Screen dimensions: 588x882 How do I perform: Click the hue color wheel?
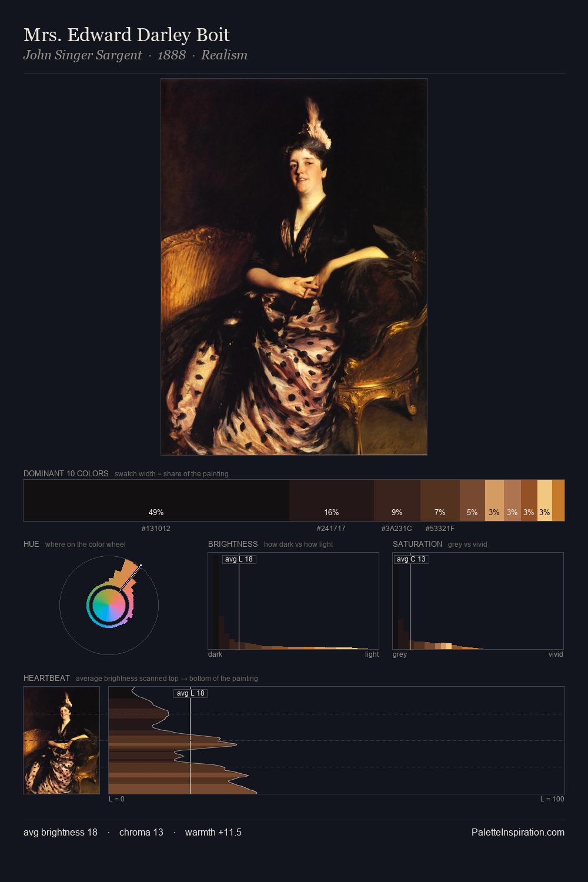click(x=109, y=605)
